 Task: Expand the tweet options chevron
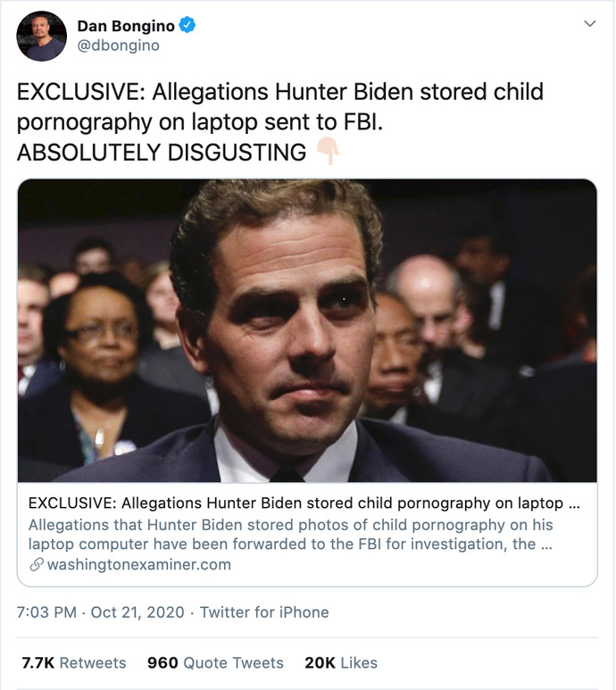click(589, 23)
